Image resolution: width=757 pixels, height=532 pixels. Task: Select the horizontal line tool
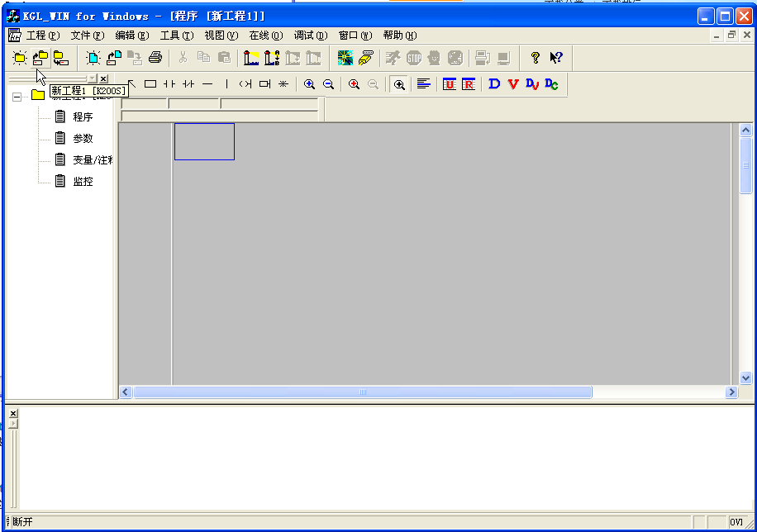point(207,84)
